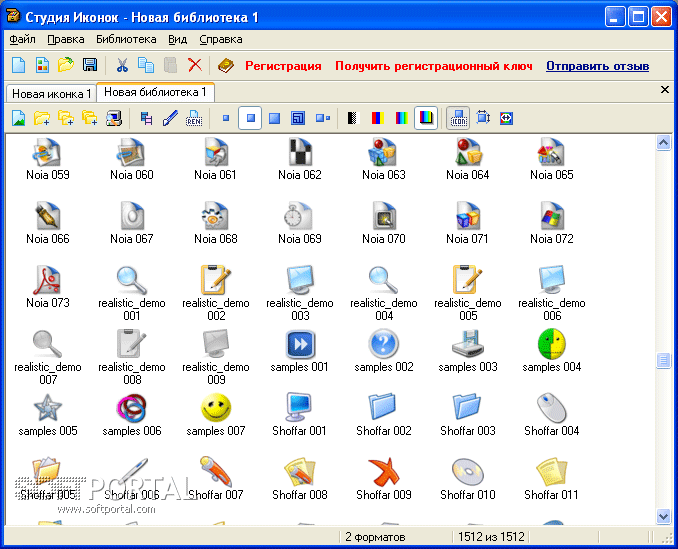678x549 pixels.
Task: Click the new blank icon file button
Action: [x=19, y=66]
